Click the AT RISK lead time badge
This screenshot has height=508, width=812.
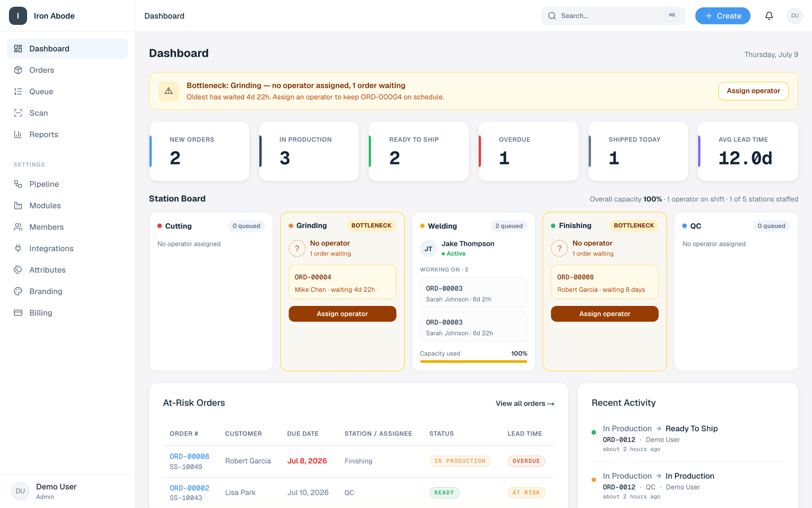point(526,492)
